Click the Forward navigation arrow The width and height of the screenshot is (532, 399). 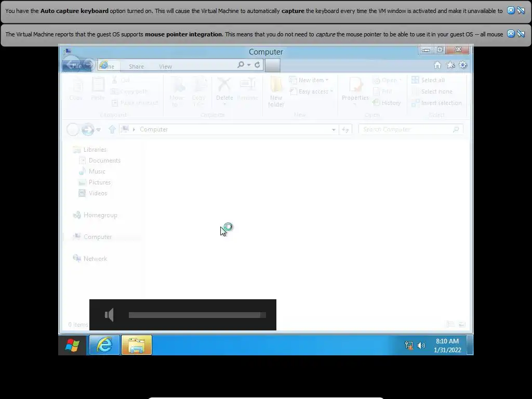tap(88, 129)
